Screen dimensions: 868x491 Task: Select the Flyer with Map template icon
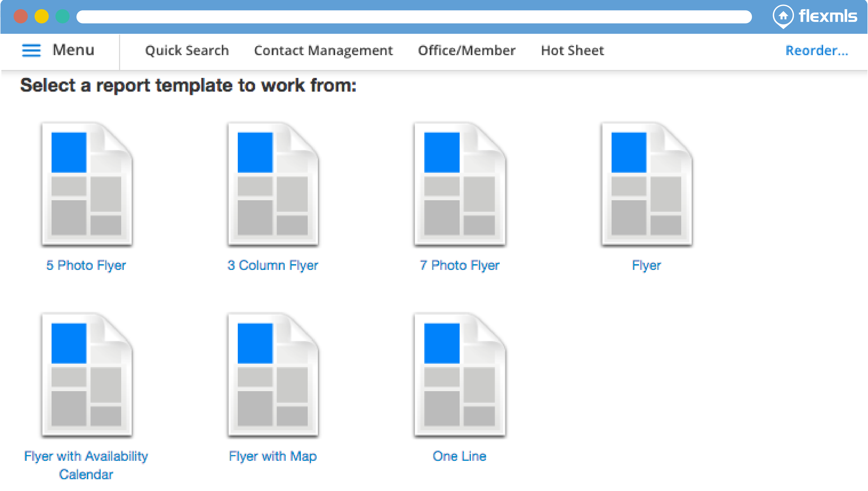(x=273, y=375)
